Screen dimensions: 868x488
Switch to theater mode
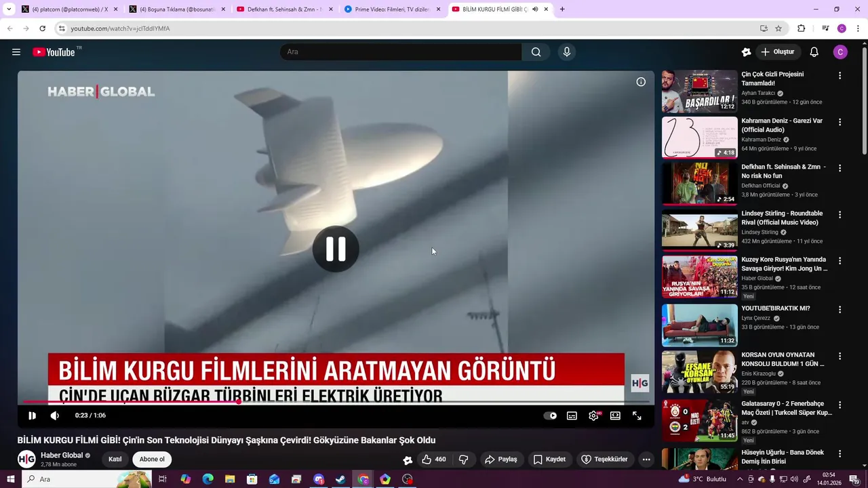click(x=615, y=415)
